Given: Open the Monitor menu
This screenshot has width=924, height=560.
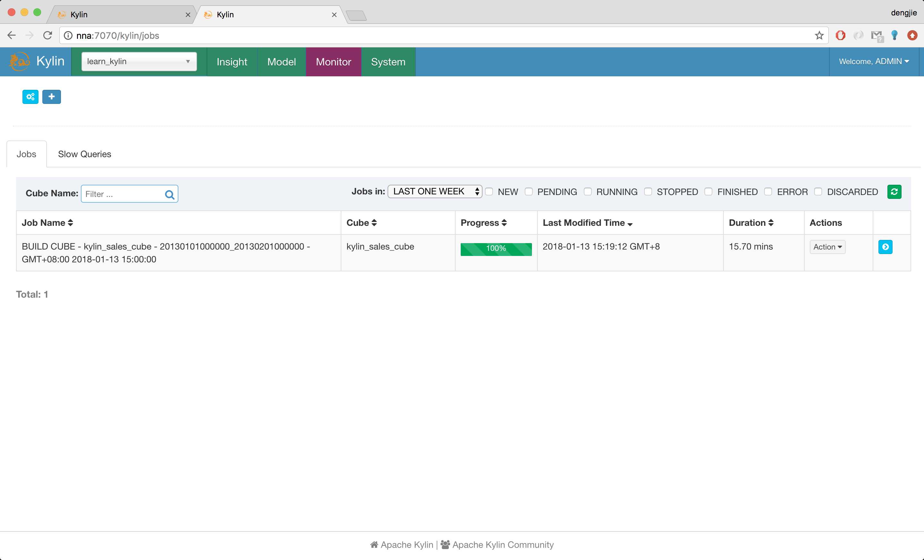Looking at the screenshot, I should (333, 62).
